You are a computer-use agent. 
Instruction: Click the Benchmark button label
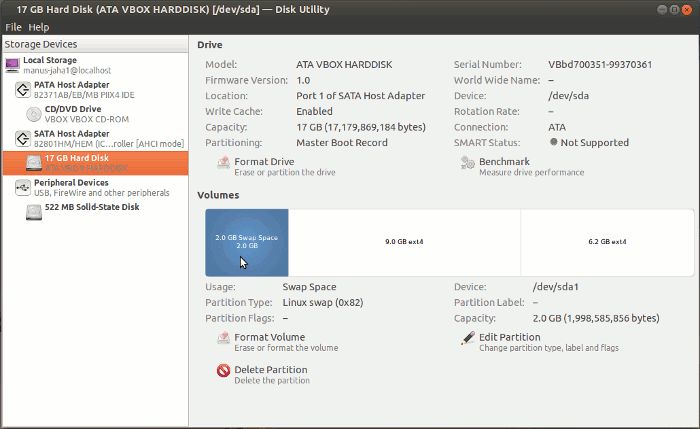coord(505,161)
